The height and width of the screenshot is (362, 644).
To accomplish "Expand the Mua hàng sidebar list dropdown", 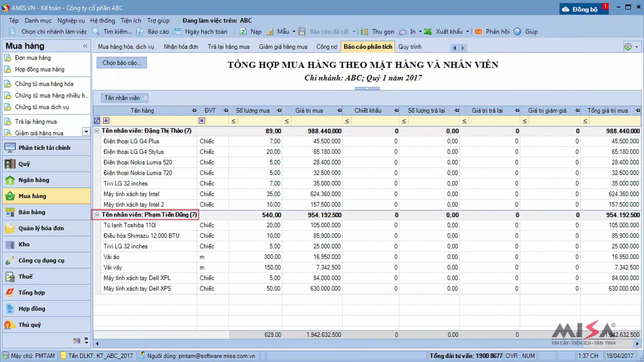I will coord(86,131).
